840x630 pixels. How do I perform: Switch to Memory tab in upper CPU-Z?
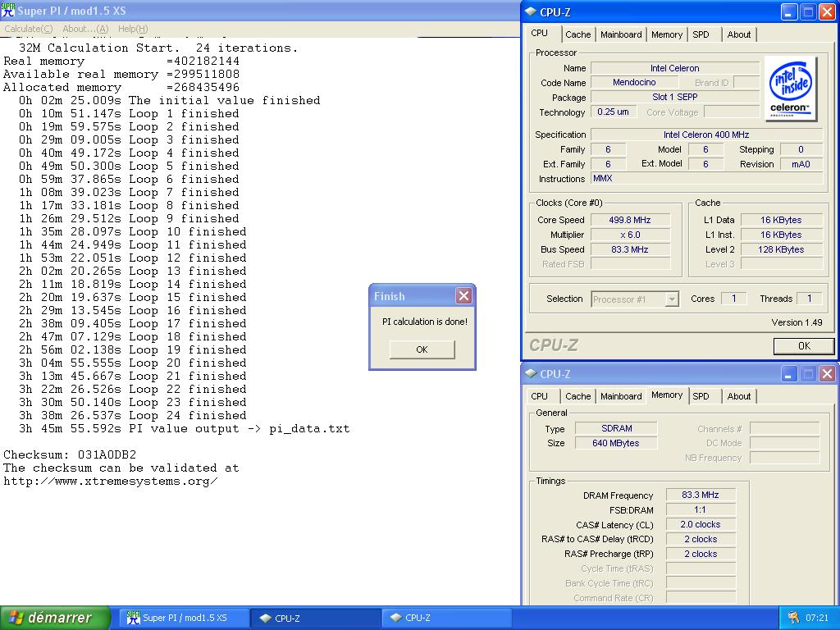tap(666, 34)
